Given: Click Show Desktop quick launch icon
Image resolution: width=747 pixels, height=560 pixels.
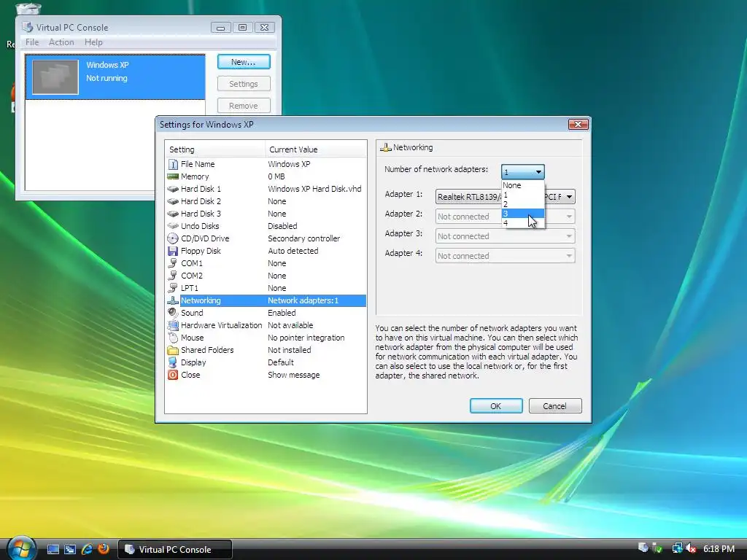Looking at the screenshot, I should tap(53, 550).
